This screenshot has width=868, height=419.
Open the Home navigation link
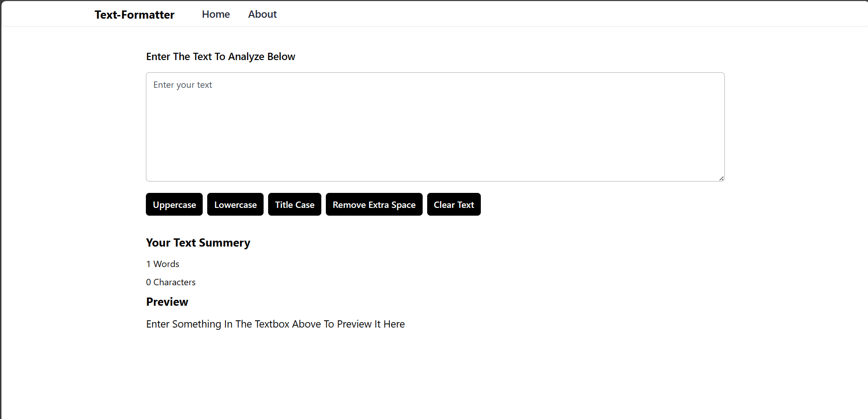point(216,14)
